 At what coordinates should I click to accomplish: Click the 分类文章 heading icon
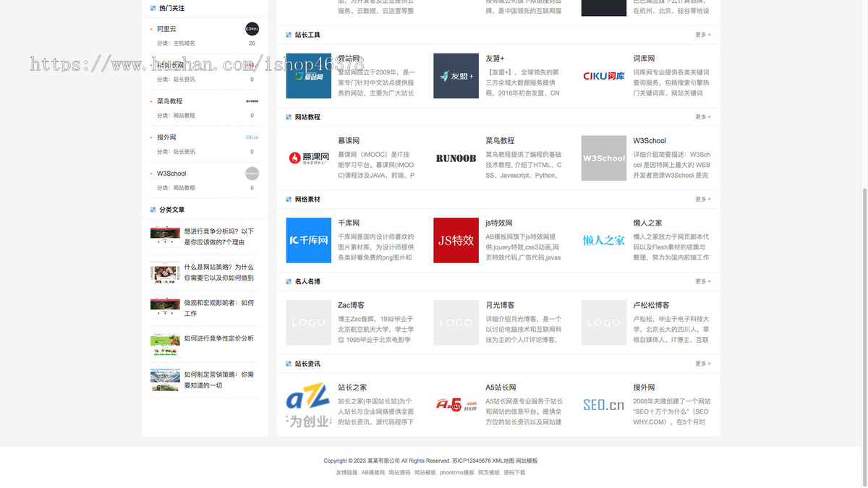pos(153,210)
